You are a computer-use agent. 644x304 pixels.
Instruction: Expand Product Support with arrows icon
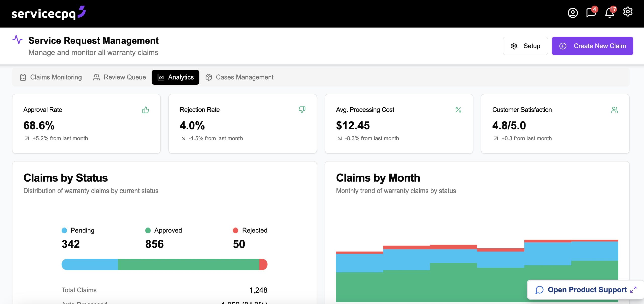click(x=633, y=290)
